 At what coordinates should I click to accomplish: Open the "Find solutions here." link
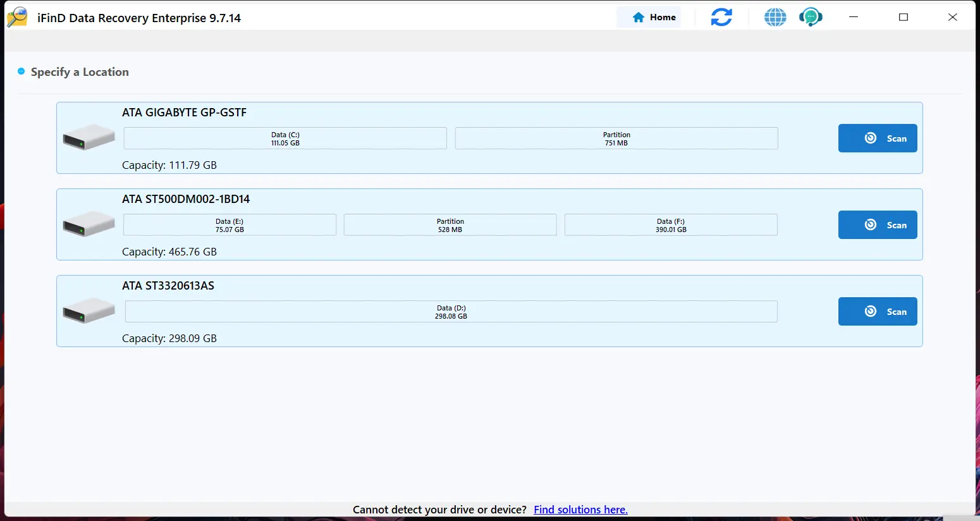[580, 510]
